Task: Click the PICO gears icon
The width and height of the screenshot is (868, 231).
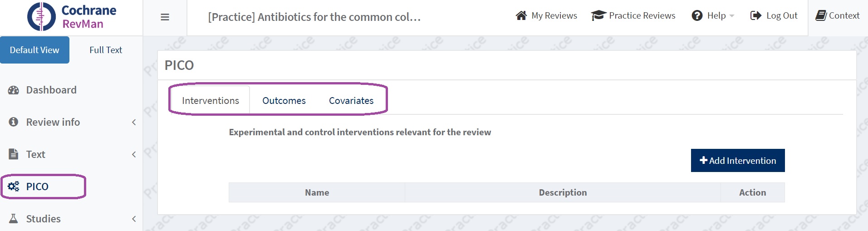Action: pos(14,187)
